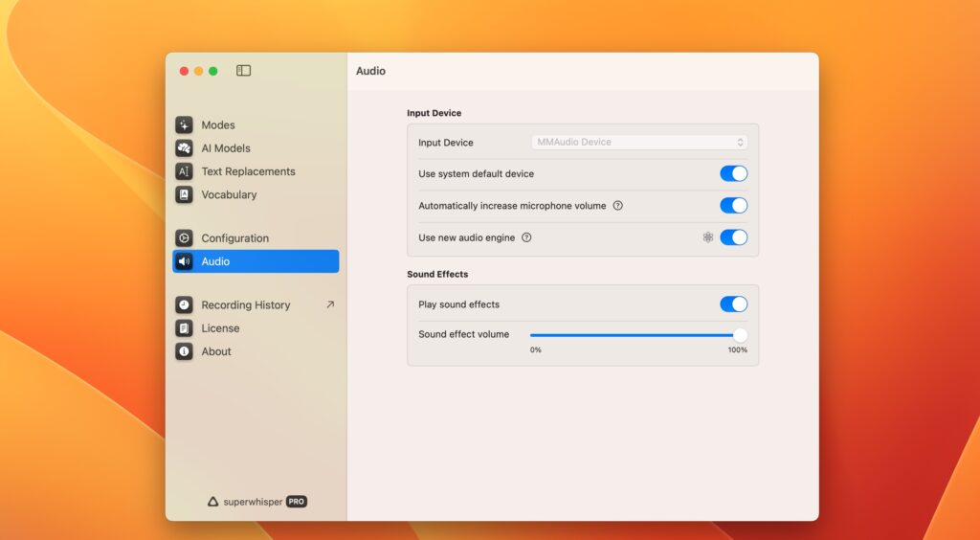Click the 0% slider label
Image resolution: width=980 pixels, height=540 pixels.
coord(536,350)
